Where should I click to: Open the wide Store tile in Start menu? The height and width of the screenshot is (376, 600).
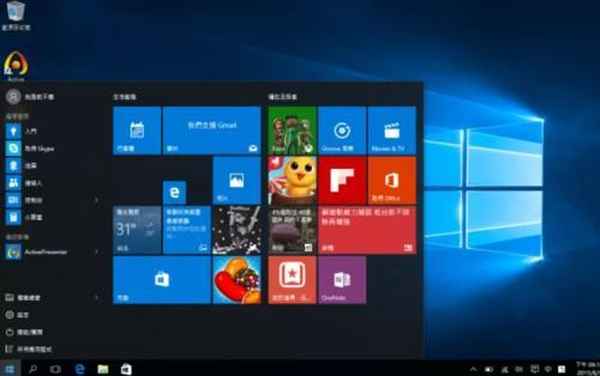162,280
